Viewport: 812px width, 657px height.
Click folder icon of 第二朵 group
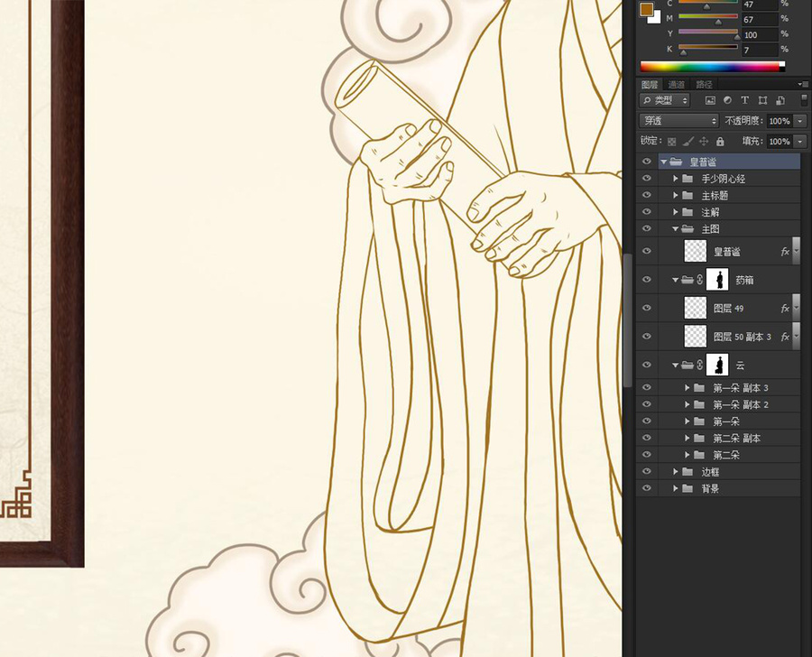click(699, 455)
